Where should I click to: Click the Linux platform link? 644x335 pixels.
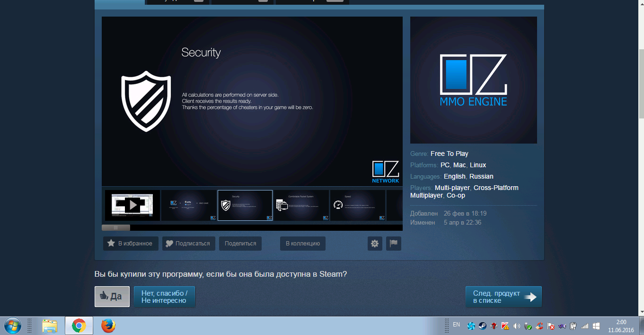[x=478, y=165]
